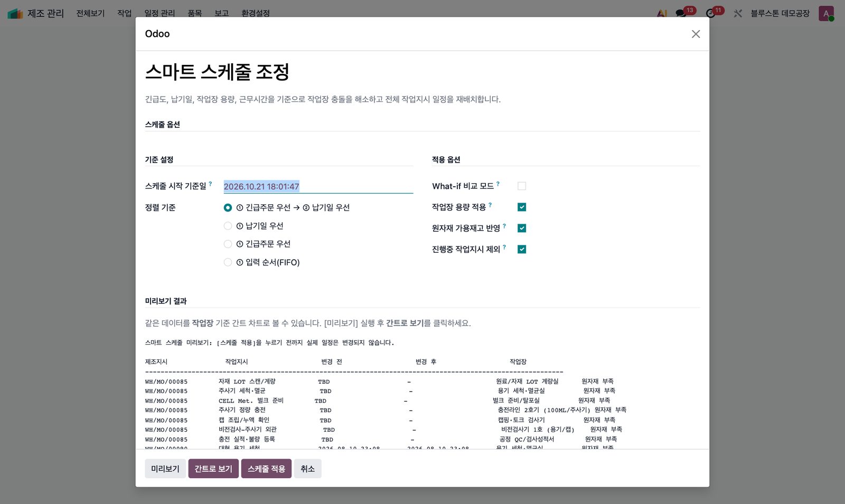Image resolution: width=845 pixels, height=504 pixels.
Task: Click the 미리보기 button
Action: [165, 469]
